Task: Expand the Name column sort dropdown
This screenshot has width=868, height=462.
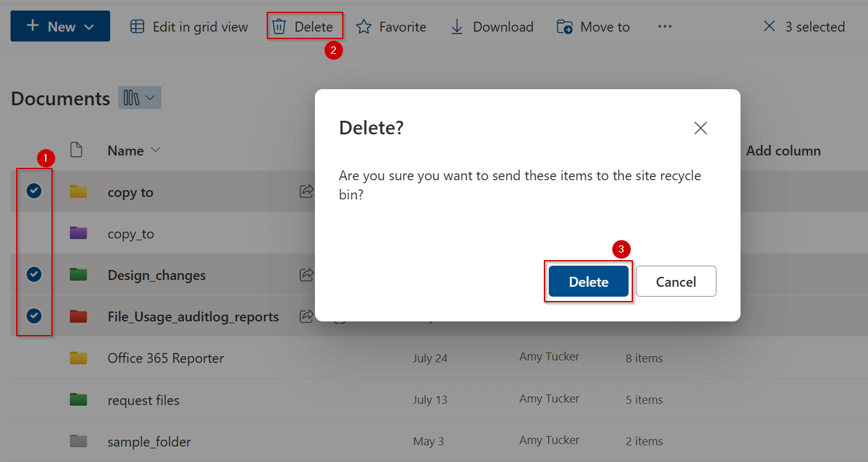Action: [155, 150]
